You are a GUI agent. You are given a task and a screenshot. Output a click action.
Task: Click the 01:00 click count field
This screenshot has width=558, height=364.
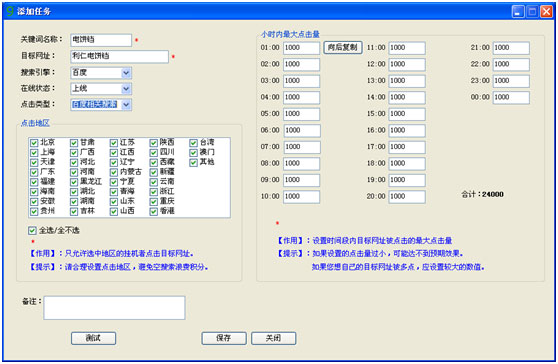coord(301,48)
